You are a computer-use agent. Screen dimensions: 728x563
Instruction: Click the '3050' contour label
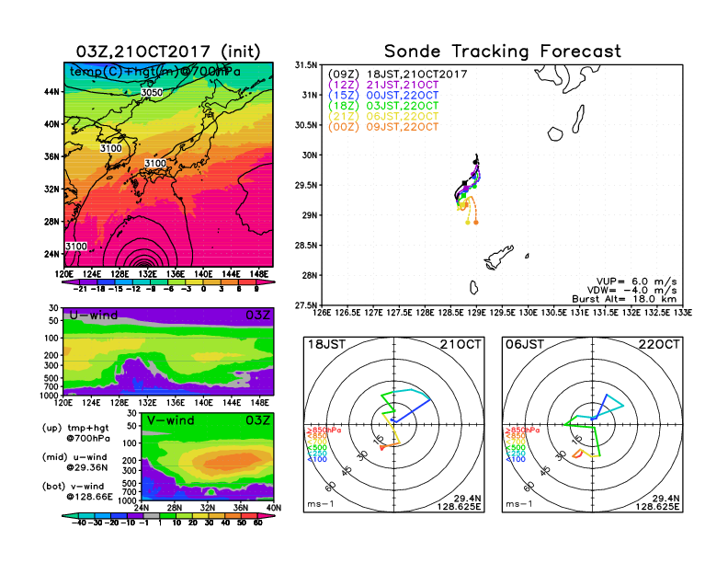[152, 92]
